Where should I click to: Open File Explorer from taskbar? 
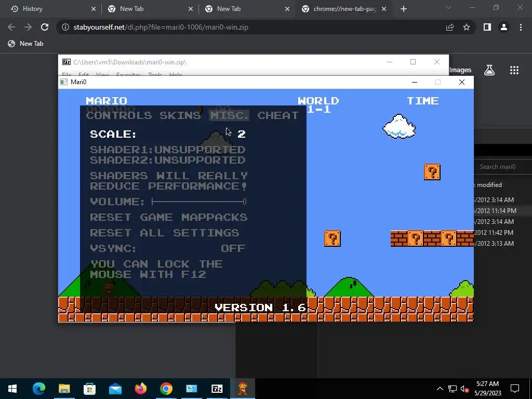(64, 389)
